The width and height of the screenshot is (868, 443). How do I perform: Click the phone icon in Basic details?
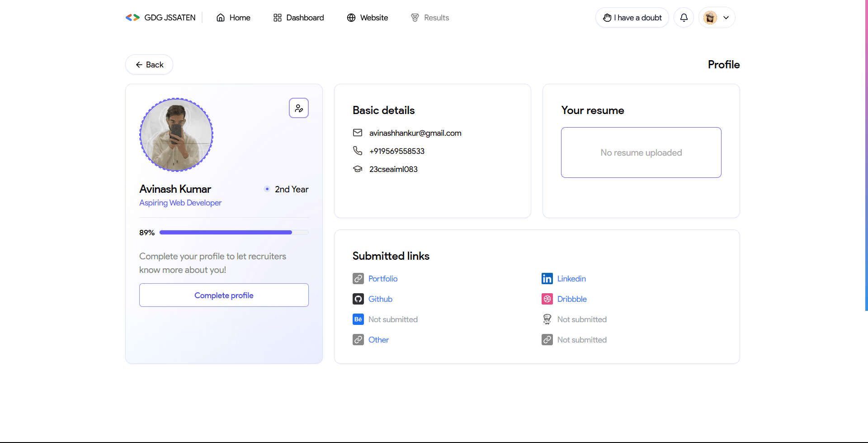(x=358, y=151)
